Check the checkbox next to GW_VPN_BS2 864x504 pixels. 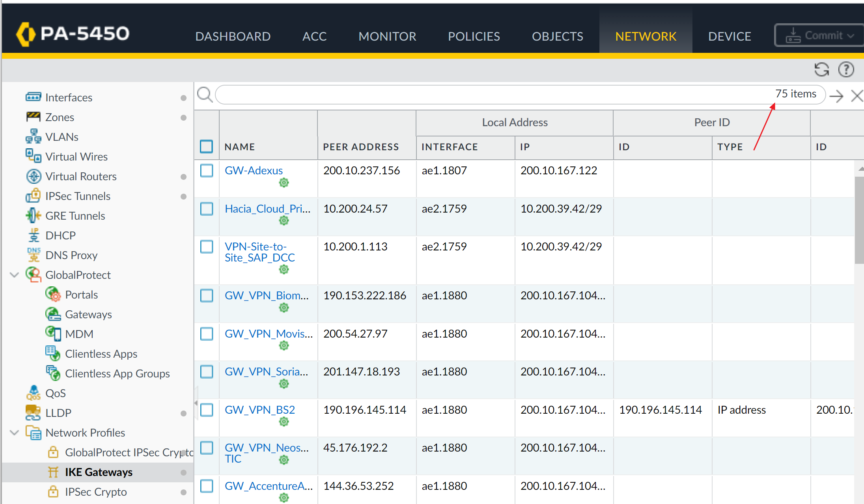[x=207, y=410]
